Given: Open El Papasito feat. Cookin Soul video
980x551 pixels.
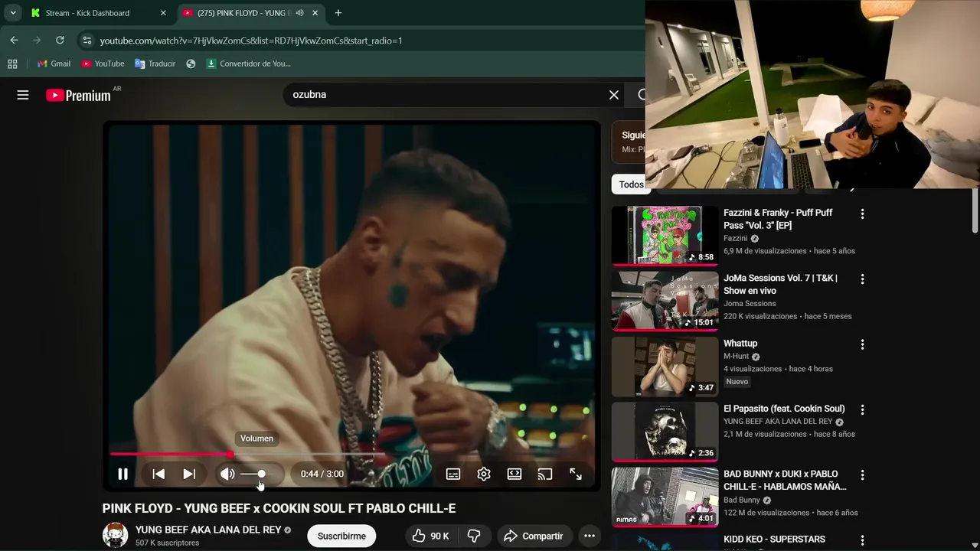Looking at the screenshot, I should click(x=784, y=409).
